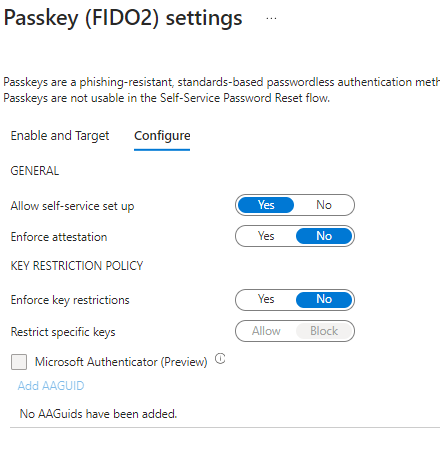This screenshot has width=440, height=461.
Task: Click the Enforce attestation label text
Action: [59, 237]
